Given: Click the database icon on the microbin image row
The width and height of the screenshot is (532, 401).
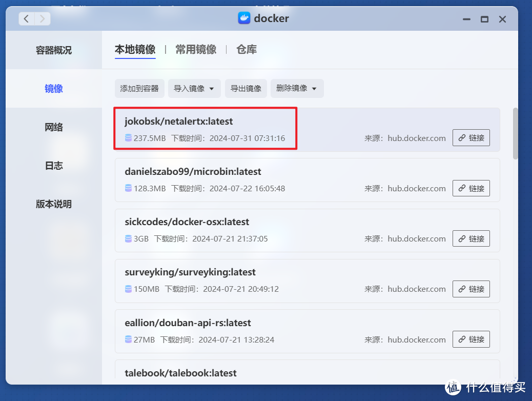Looking at the screenshot, I should (x=129, y=188).
